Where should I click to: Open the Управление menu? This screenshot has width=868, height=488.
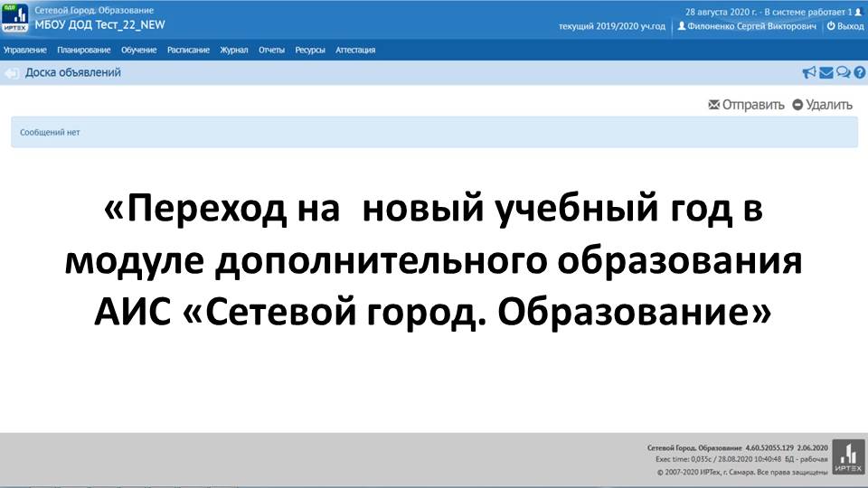point(25,50)
